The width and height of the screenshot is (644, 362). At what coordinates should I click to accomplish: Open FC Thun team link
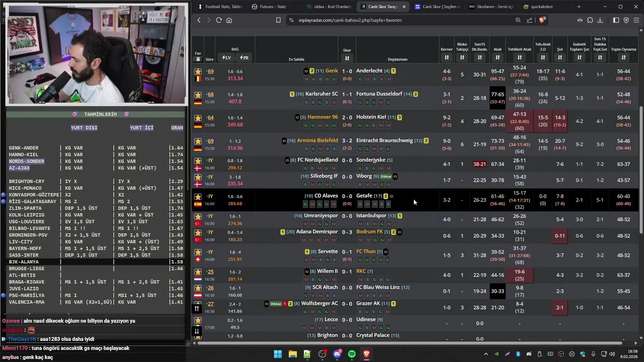click(x=366, y=251)
